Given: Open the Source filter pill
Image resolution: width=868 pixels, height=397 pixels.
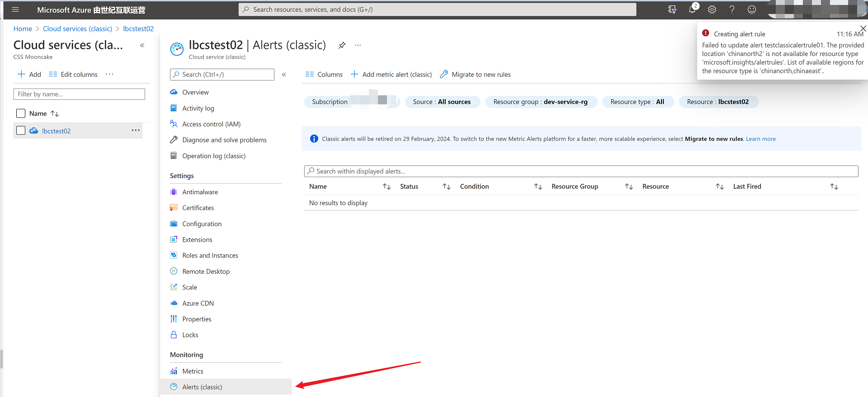Looking at the screenshot, I should (442, 102).
